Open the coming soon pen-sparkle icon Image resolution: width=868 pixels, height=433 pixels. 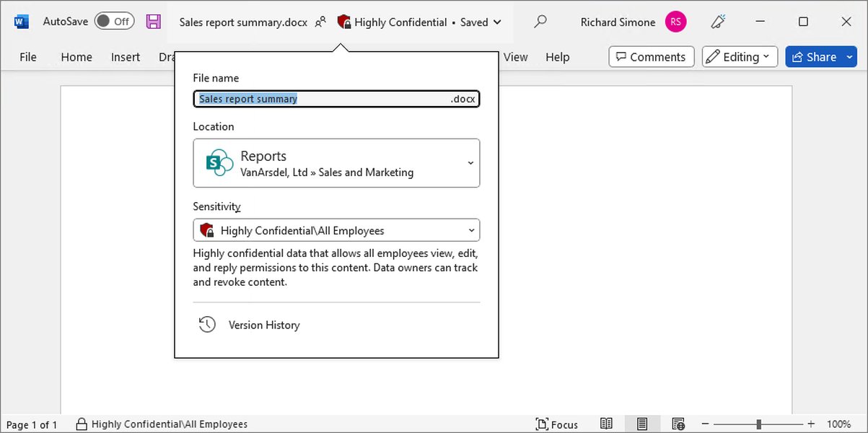(x=717, y=22)
